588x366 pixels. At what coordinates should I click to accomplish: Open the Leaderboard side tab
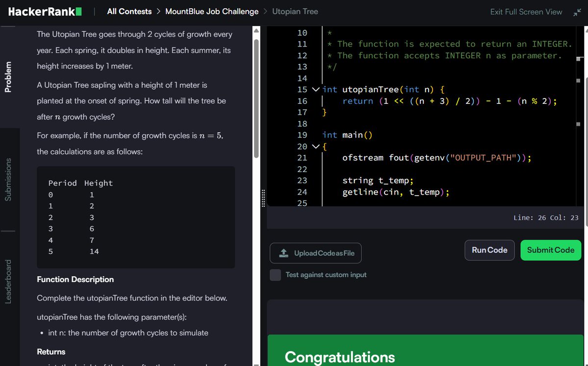point(8,281)
